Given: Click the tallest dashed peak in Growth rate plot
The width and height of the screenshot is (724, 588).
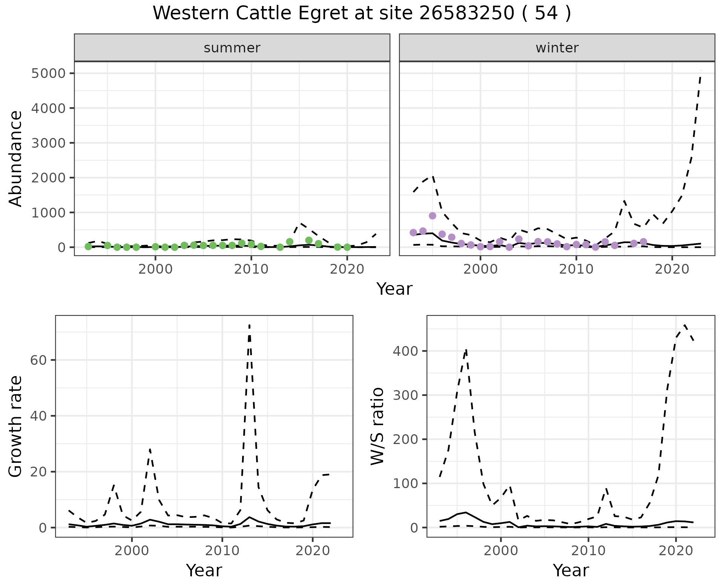Looking at the screenshot, I should click(250, 326).
